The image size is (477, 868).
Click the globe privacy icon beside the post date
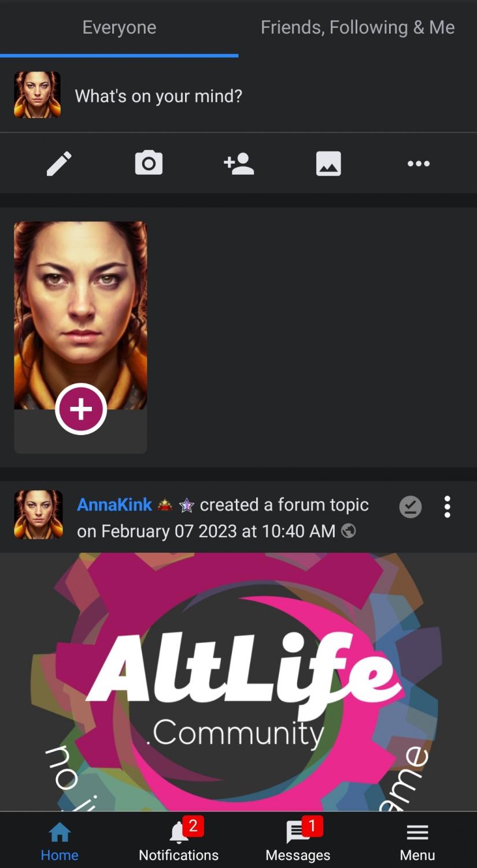(349, 531)
